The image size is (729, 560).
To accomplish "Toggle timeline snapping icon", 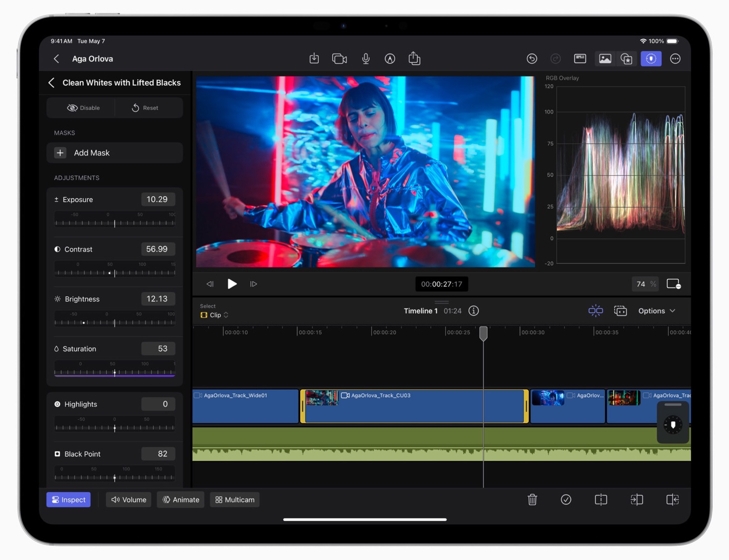I will click(x=595, y=311).
